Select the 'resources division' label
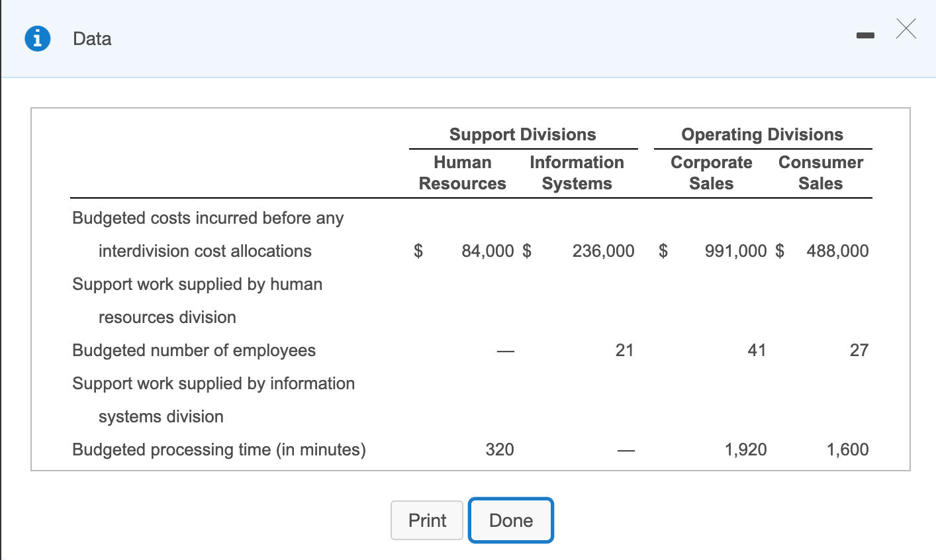This screenshot has height=560, width=936. (167, 317)
